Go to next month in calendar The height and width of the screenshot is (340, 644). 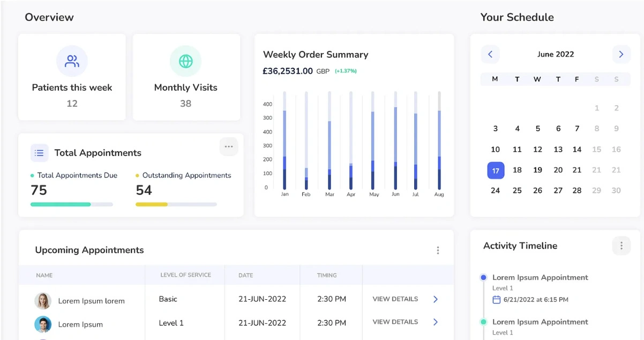(x=621, y=54)
